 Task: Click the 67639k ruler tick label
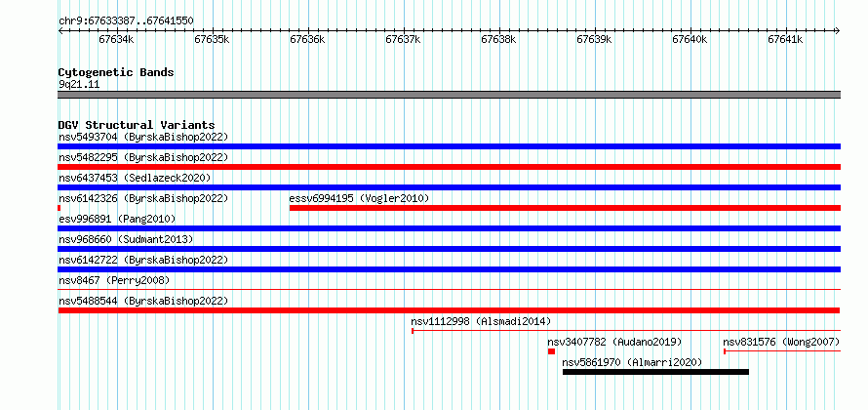click(x=595, y=40)
